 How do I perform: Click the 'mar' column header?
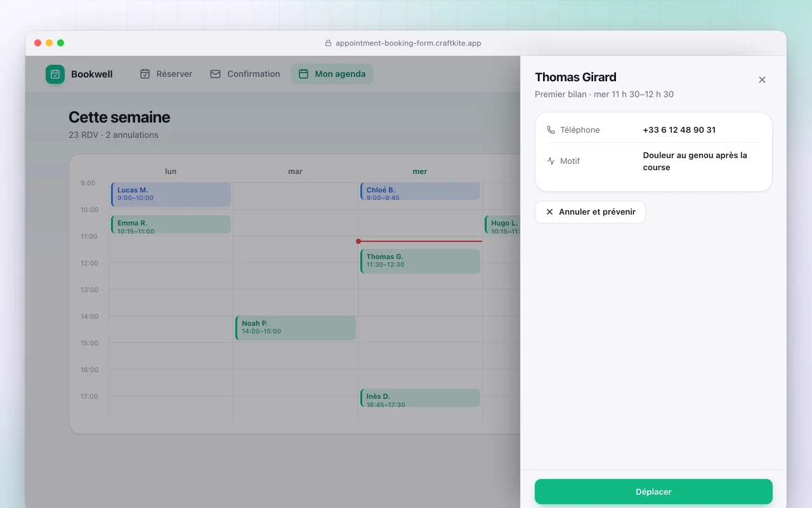point(295,171)
